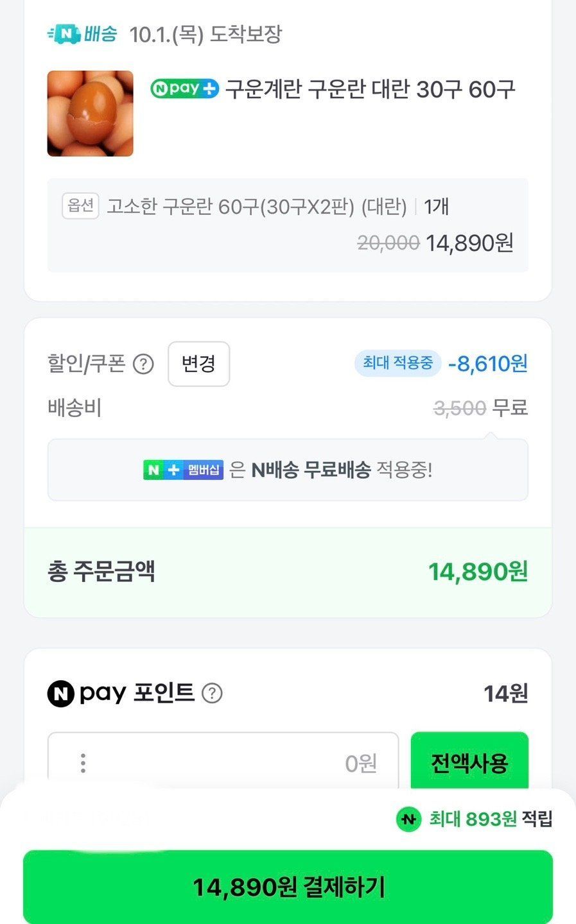This screenshot has height=924, width=576.
Task: Open product title 구운계란 구운란 대란
Action: coord(370,89)
